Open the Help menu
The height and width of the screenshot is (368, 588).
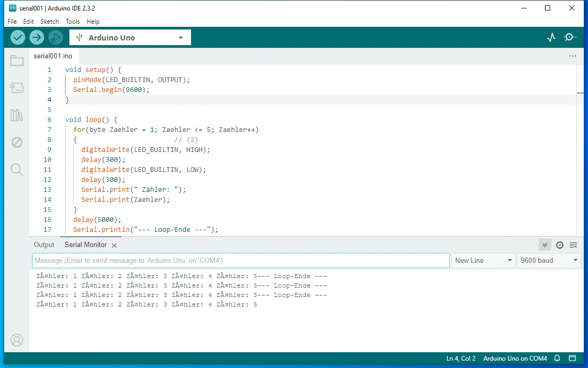pos(93,22)
